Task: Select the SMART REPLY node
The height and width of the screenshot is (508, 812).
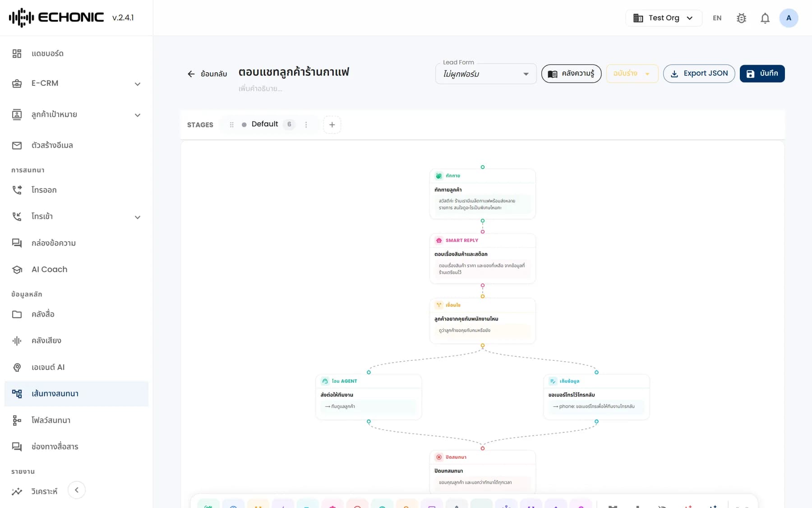Action: point(482,259)
